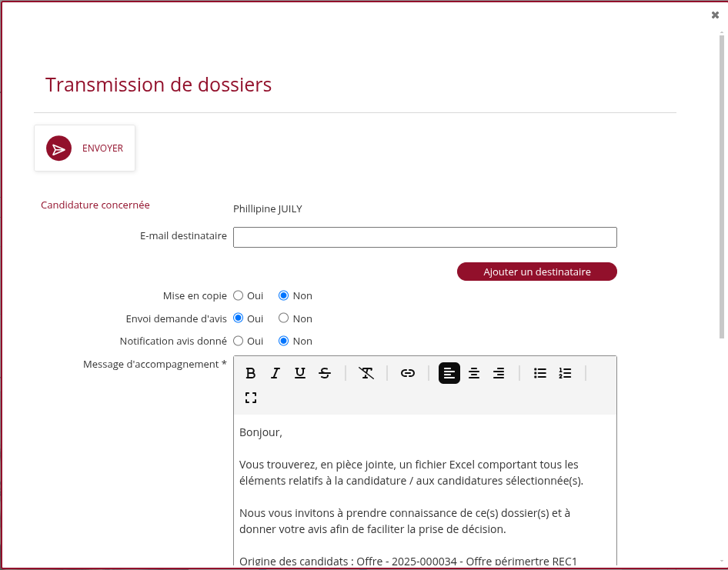
Task: Insert a numbered list
Action: (565, 373)
